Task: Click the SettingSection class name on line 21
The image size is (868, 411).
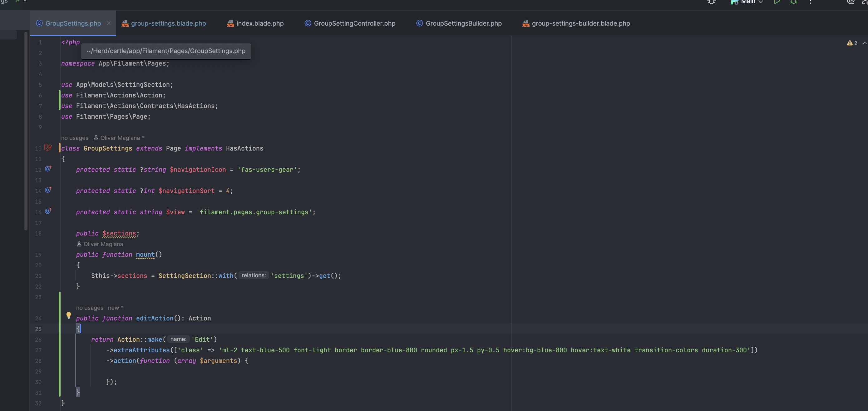Action: (x=184, y=276)
